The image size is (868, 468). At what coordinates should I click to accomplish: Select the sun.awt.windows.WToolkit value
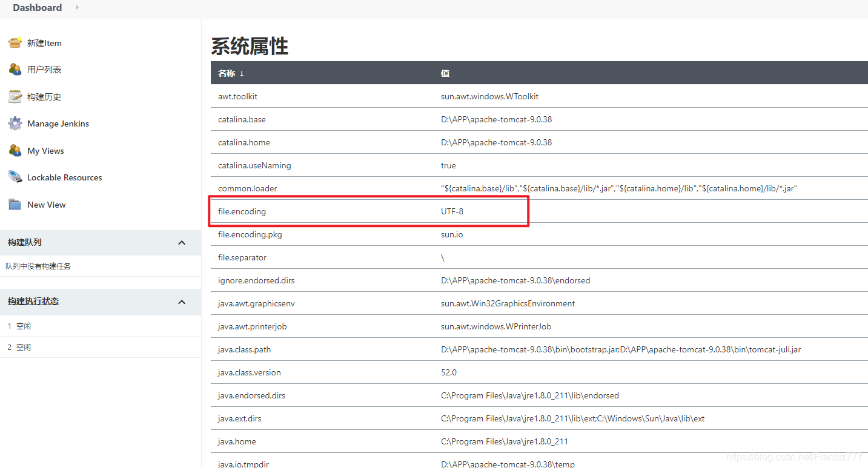pos(489,96)
